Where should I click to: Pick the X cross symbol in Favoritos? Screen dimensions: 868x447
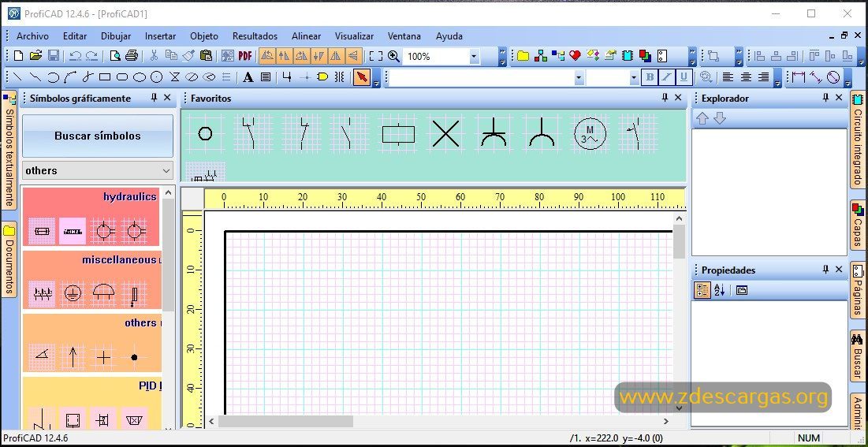445,133
